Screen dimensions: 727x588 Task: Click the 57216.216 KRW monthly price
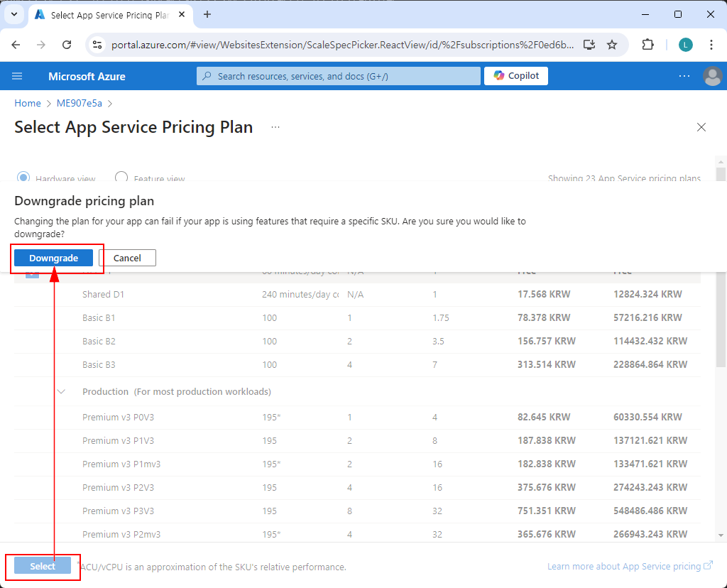(x=647, y=318)
